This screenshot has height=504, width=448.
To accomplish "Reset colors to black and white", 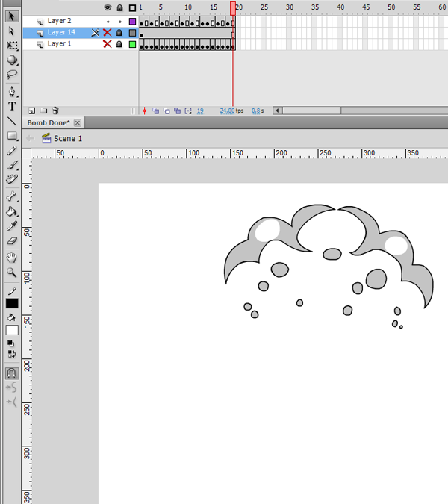I will point(10,343).
